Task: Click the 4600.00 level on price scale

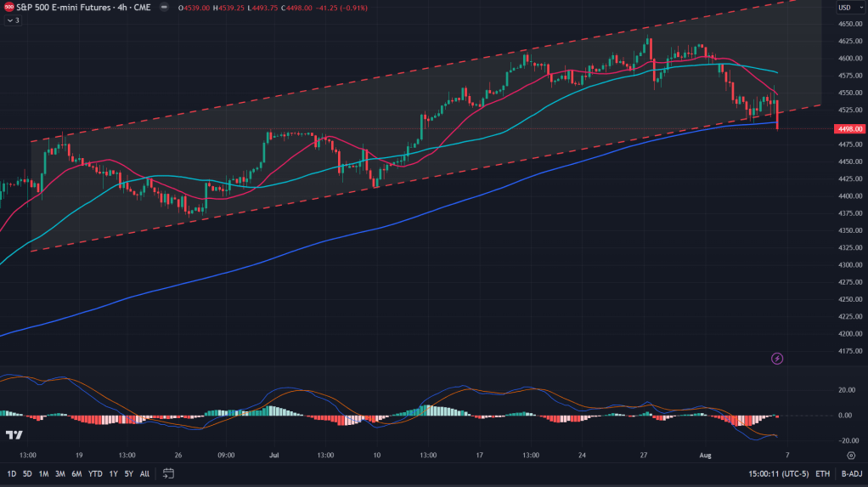Action: [x=850, y=59]
